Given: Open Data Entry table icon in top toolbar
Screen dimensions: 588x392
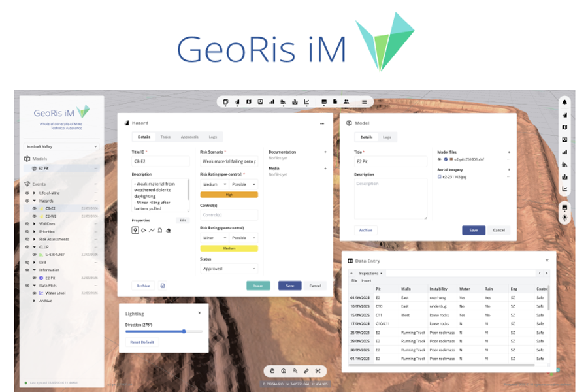Looking at the screenshot, I should tap(324, 102).
